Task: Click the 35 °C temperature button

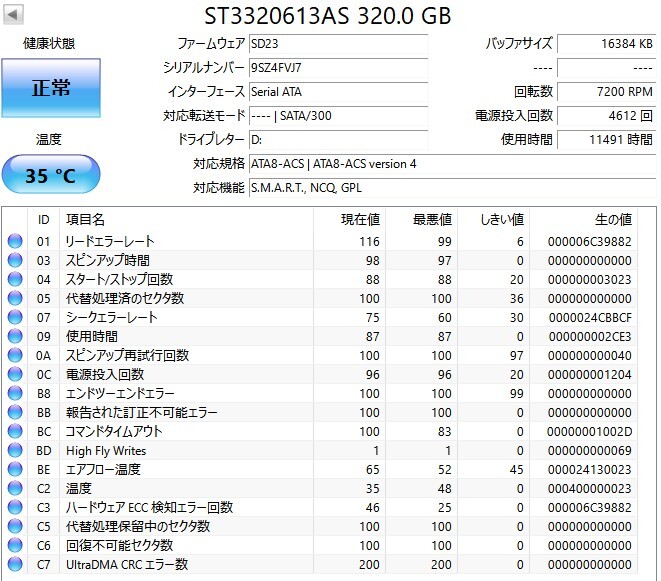Action: click(x=51, y=175)
